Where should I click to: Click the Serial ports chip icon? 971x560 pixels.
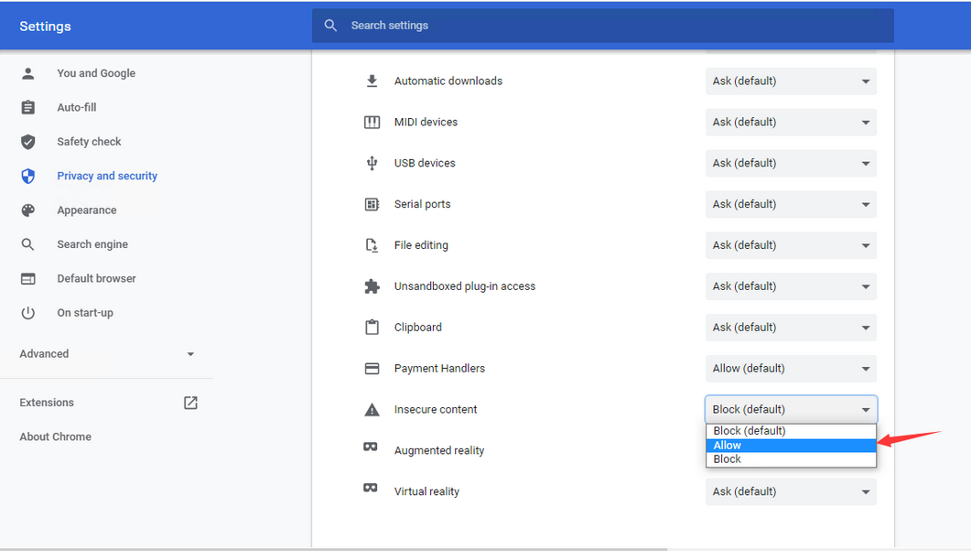[x=372, y=204]
